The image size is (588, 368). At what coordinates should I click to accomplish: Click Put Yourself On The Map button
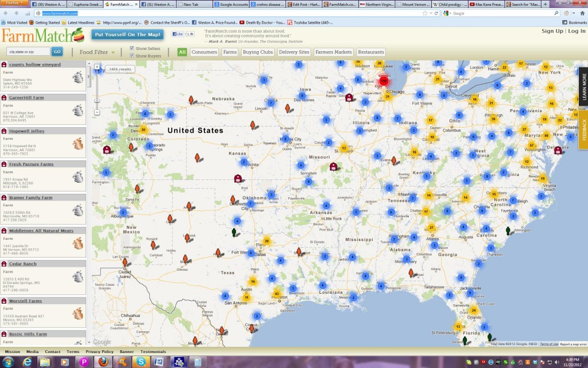pyautogui.click(x=127, y=34)
